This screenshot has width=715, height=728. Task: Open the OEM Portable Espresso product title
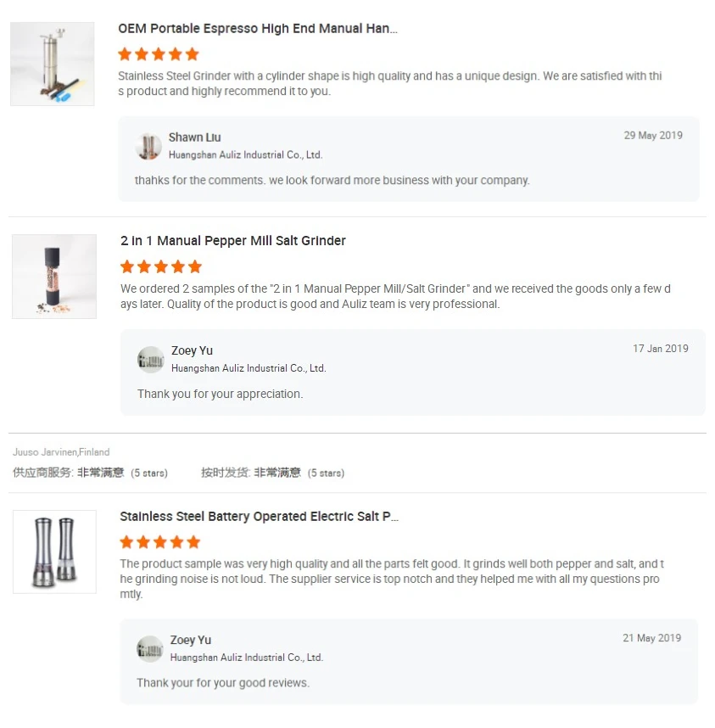click(x=258, y=29)
